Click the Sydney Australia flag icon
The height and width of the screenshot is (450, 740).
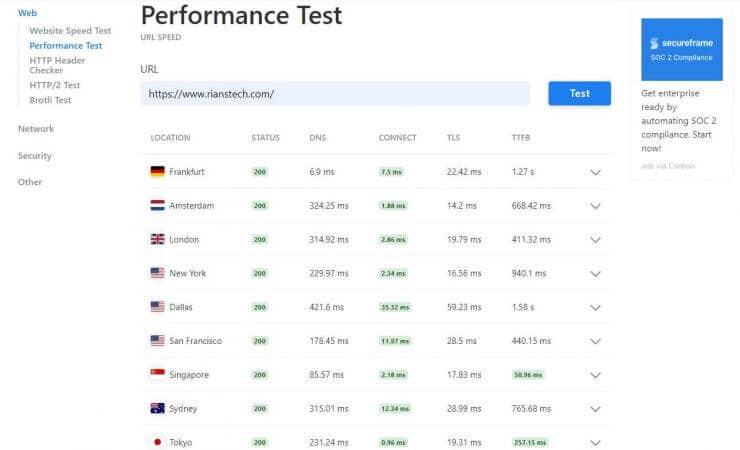(157, 408)
